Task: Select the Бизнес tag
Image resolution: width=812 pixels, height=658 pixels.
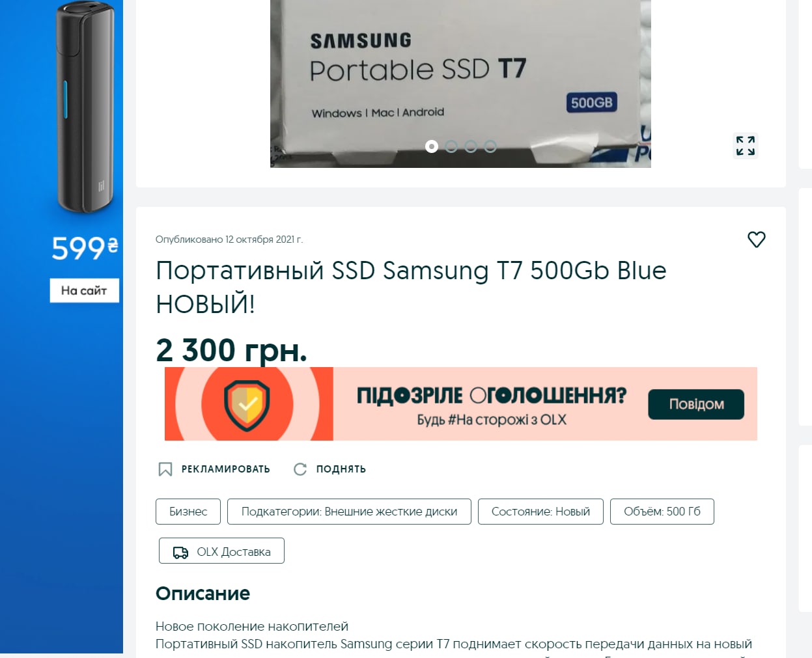Action: (188, 512)
